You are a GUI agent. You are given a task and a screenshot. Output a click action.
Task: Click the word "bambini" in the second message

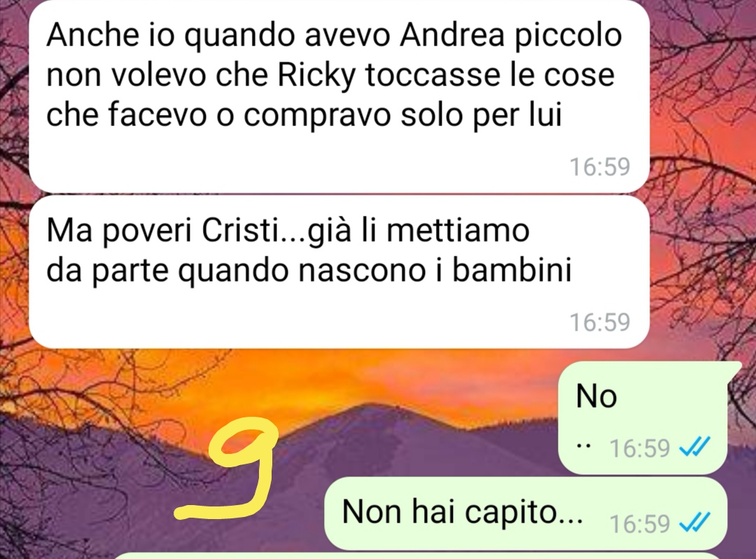tap(512, 270)
